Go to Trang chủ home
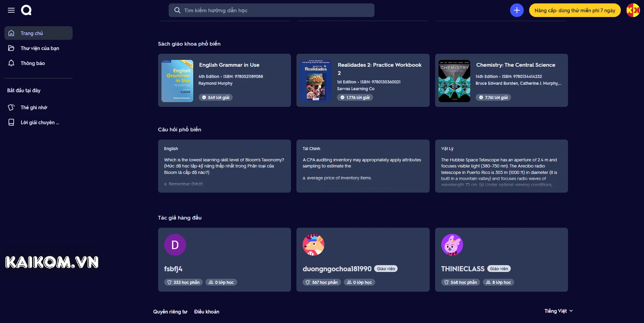 (x=32, y=33)
